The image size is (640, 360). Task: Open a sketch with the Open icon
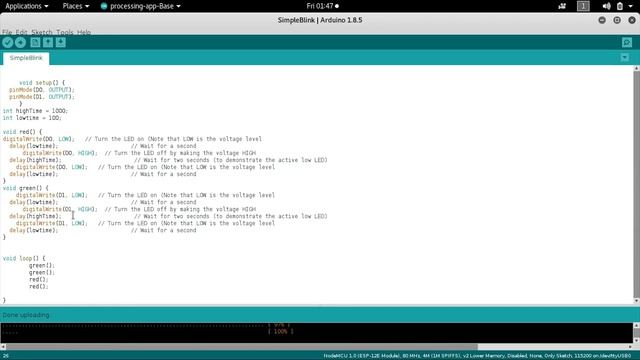pyautogui.click(x=48, y=42)
